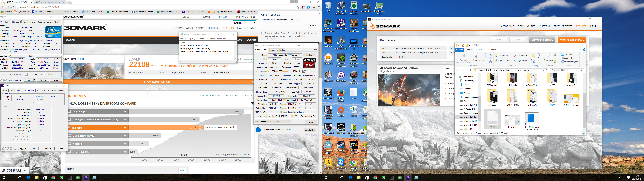The width and height of the screenshot is (644, 181).
Task: Click the Prohledat: HWbot search field
Action: pyautogui.click(x=567, y=70)
